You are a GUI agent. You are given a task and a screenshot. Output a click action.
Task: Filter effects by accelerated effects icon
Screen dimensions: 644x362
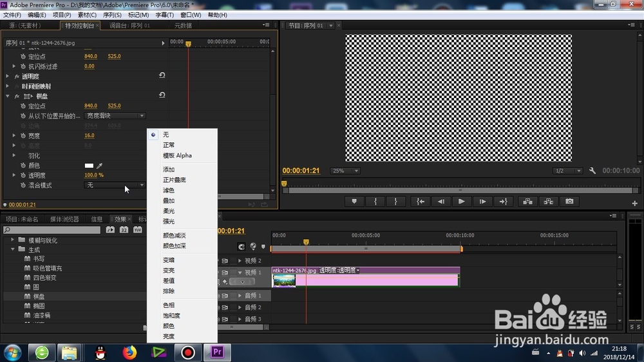coord(110,230)
